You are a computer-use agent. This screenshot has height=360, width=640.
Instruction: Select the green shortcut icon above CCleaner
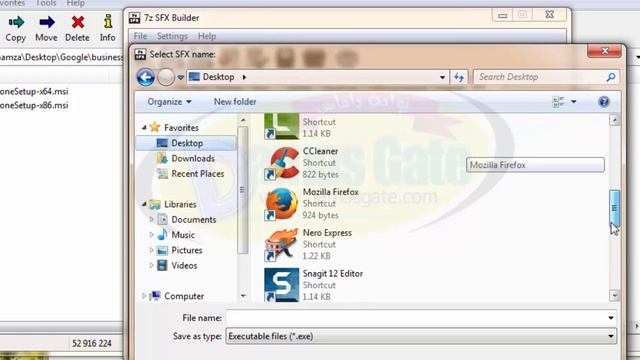(281, 127)
